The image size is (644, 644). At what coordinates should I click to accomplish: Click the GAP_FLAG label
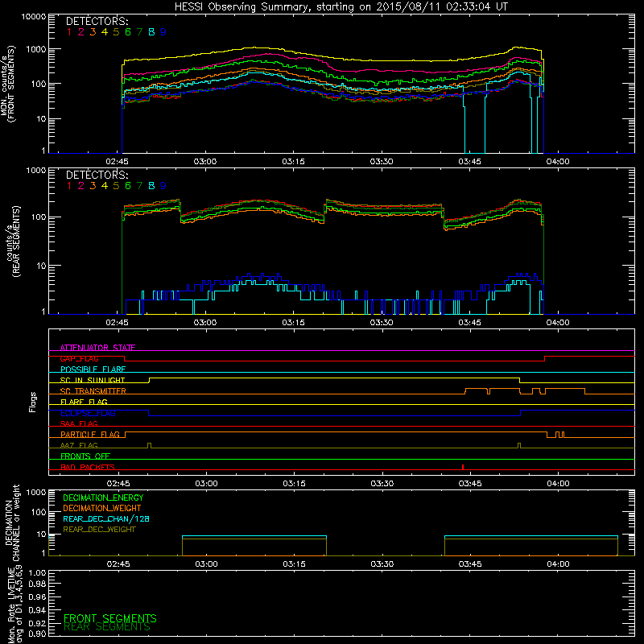click(79, 358)
